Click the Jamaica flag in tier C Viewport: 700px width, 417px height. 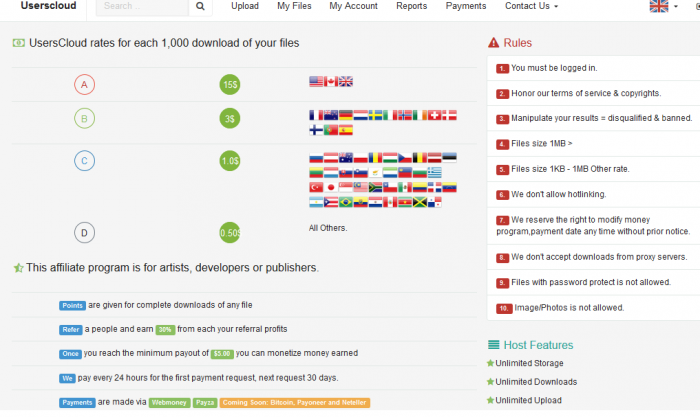click(x=420, y=202)
